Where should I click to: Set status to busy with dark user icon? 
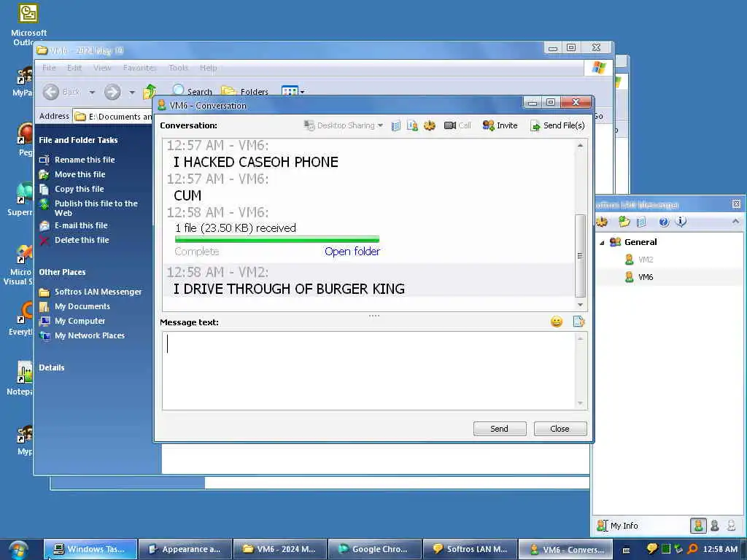(715, 526)
